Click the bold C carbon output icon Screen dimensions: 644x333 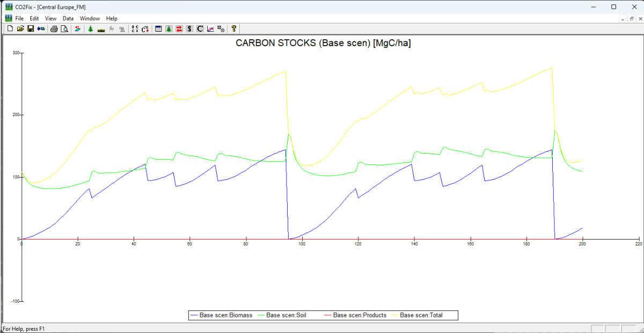[200, 28]
